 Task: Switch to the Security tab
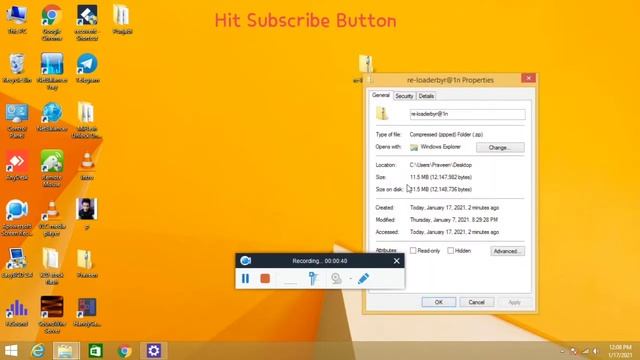tap(404, 96)
